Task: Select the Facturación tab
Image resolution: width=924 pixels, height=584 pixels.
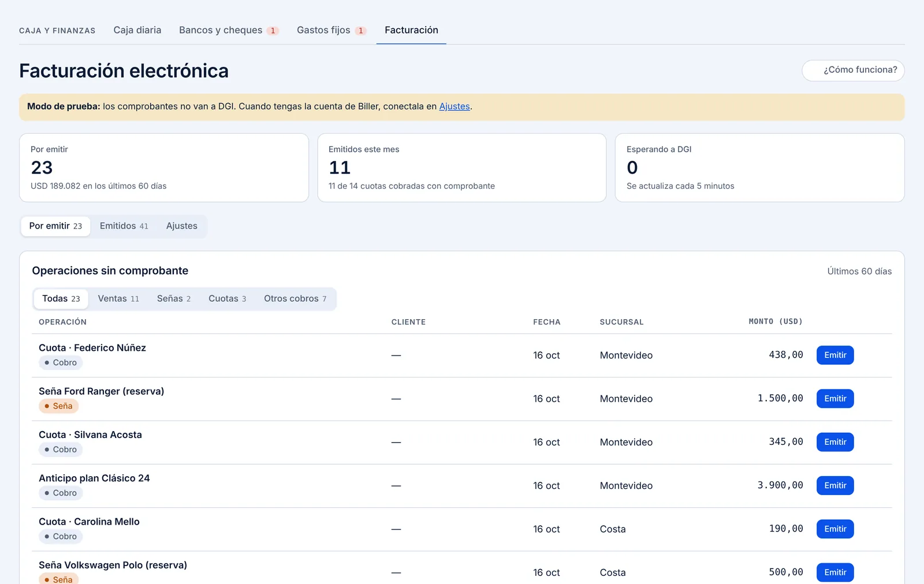Action: click(411, 30)
